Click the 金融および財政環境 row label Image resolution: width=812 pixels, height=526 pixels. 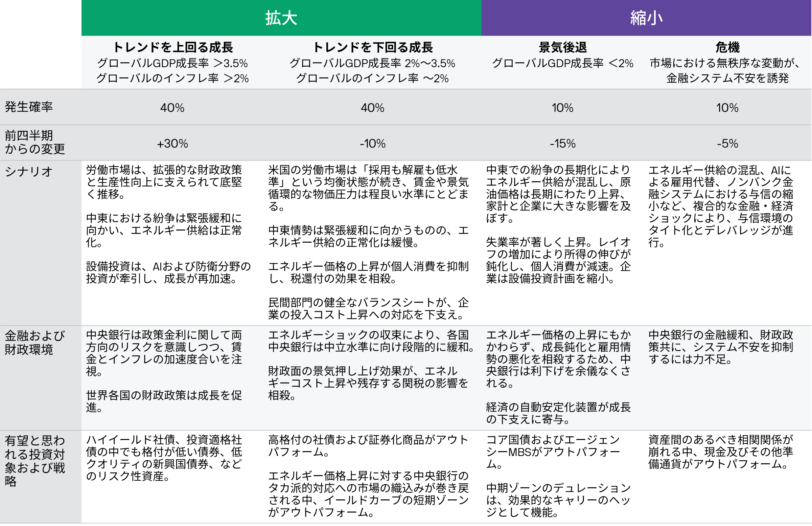click(x=35, y=342)
